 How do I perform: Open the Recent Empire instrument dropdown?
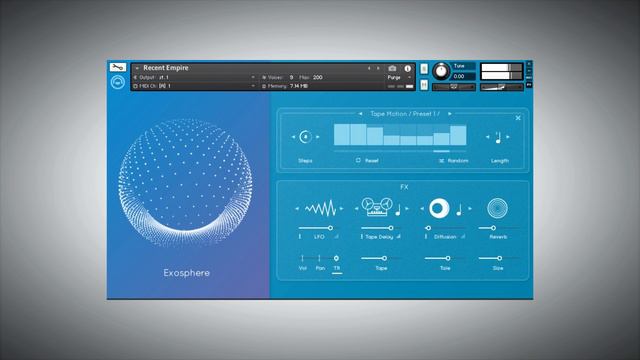(137, 68)
